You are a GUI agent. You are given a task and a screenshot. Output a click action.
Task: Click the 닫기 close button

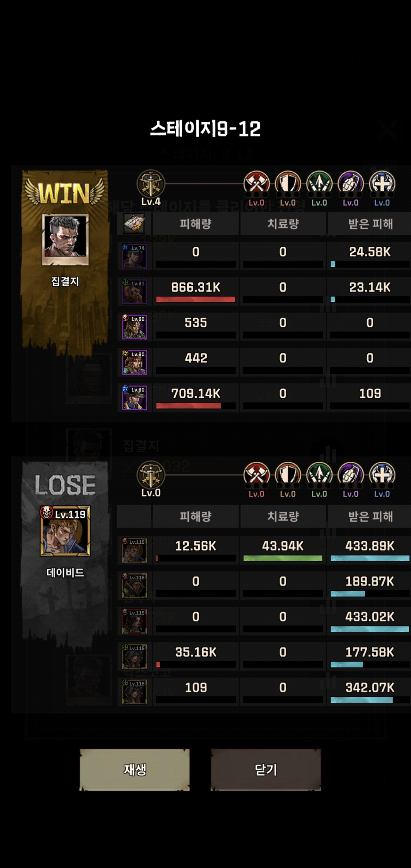[265, 770]
